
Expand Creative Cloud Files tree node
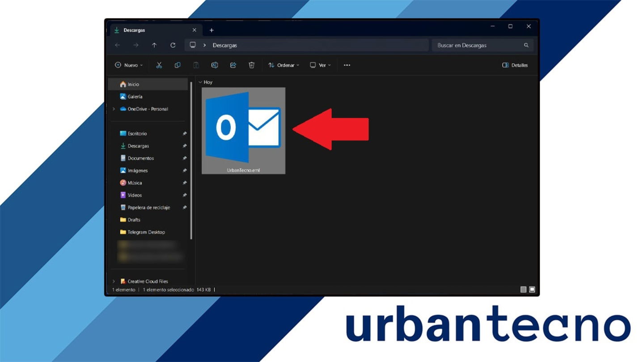[x=114, y=282]
